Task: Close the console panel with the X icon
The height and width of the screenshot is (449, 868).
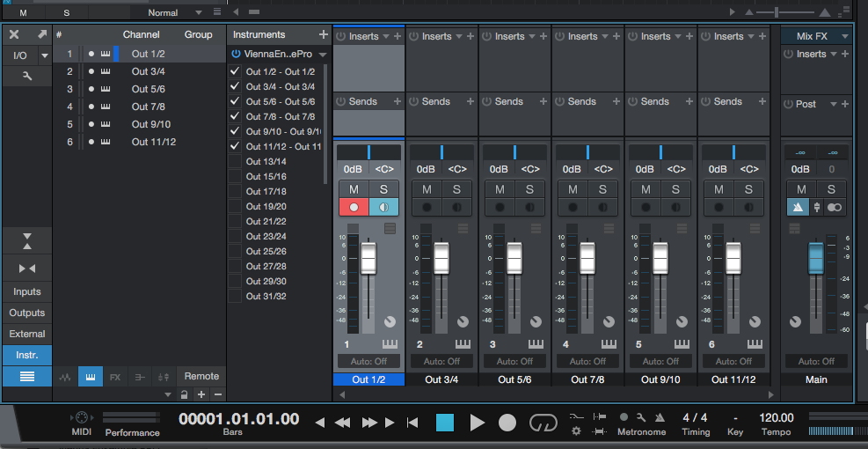Action: coord(14,34)
